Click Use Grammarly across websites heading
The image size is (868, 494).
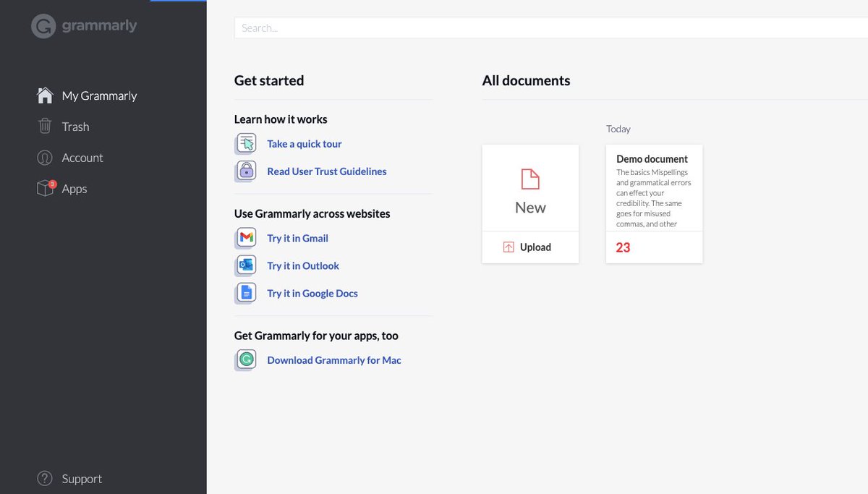[x=312, y=214]
